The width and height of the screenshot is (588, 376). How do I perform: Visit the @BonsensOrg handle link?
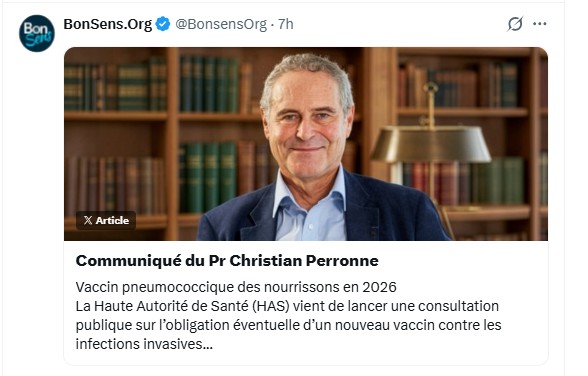coord(221,24)
